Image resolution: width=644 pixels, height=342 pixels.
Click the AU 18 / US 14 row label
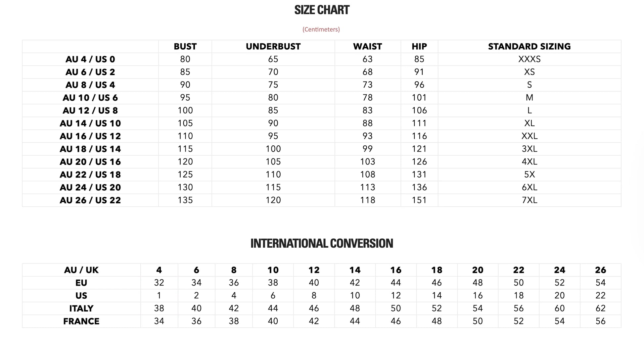(90, 149)
